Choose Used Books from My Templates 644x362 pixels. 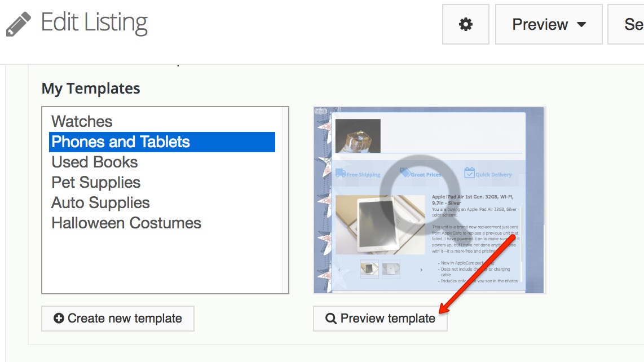click(x=95, y=162)
